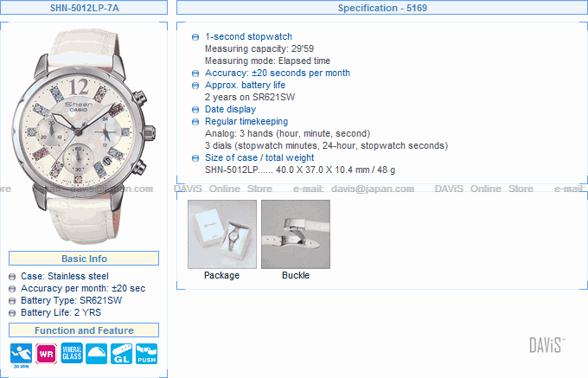Click the 3 dials stopwatch minutes text

coord(326,145)
